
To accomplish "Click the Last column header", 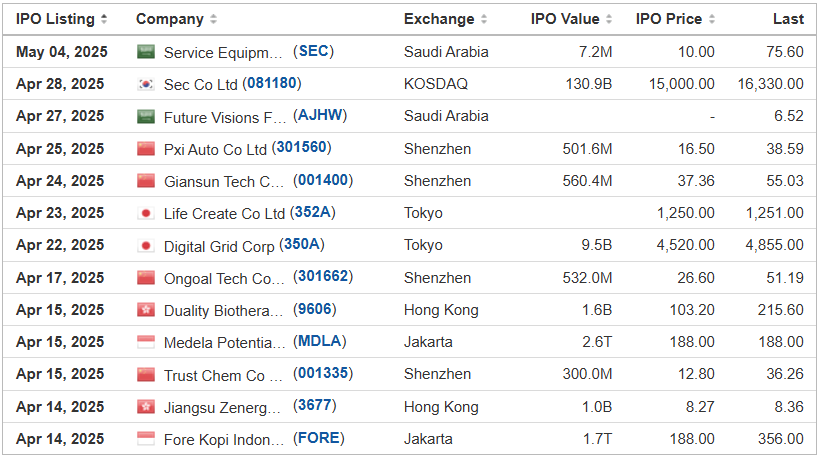I will coord(788,19).
